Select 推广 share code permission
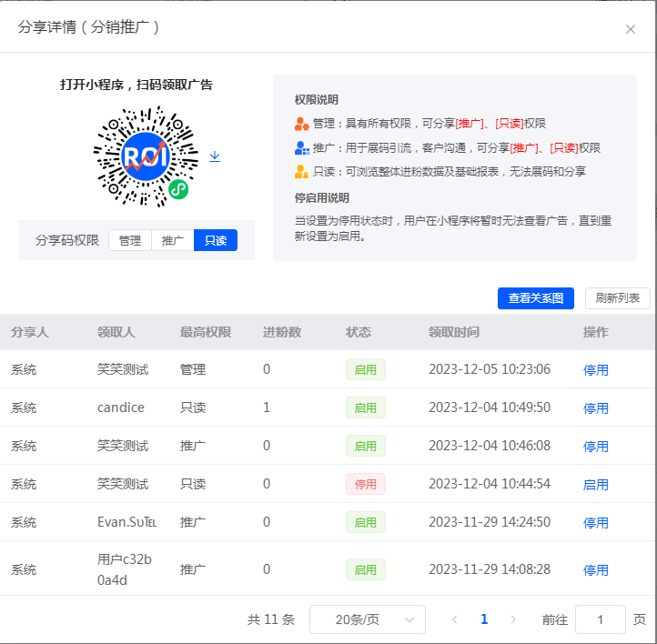This screenshot has width=657, height=644. coord(173,240)
